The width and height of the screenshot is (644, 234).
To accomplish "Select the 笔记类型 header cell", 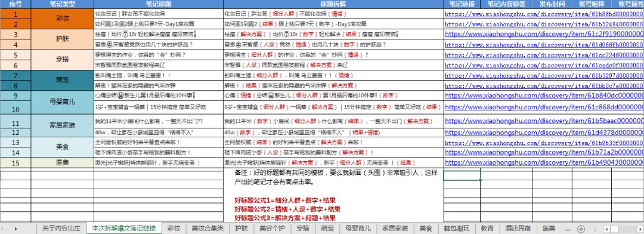I will tap(63, 4).
